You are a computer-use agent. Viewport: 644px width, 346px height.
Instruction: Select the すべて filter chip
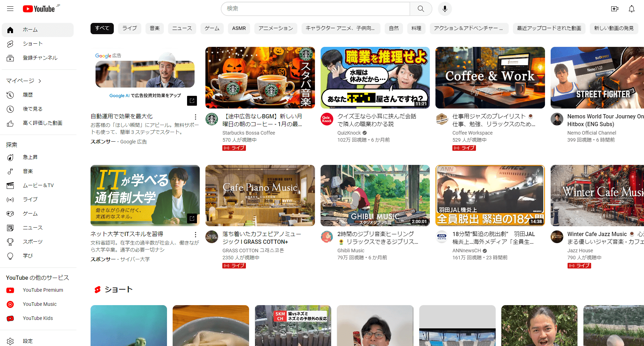(x=102, y=28)
